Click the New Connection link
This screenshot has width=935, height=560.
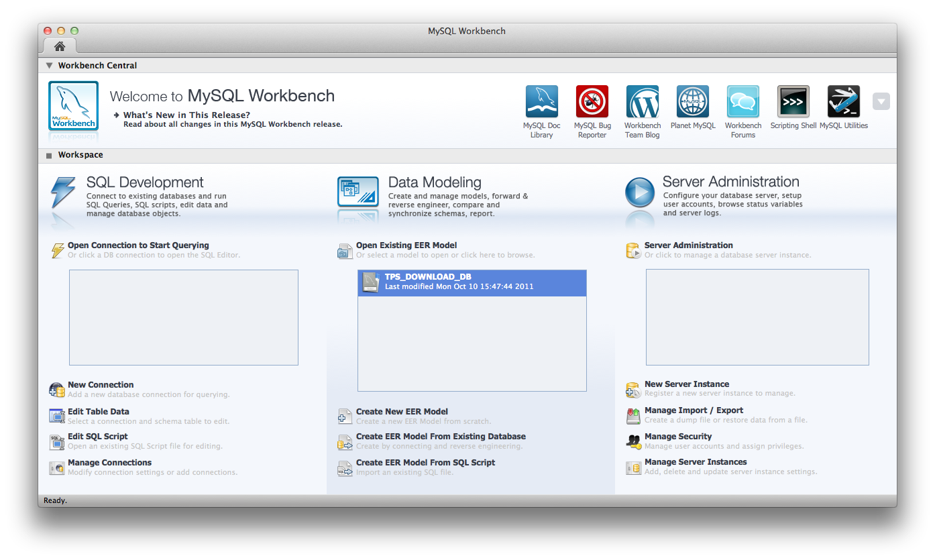point(101,385)
